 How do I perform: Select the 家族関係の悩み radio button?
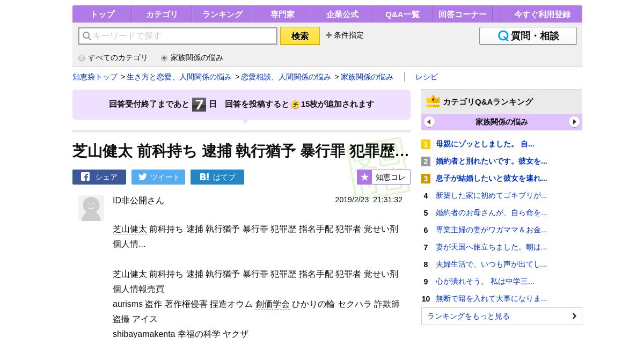click(164, 58)
